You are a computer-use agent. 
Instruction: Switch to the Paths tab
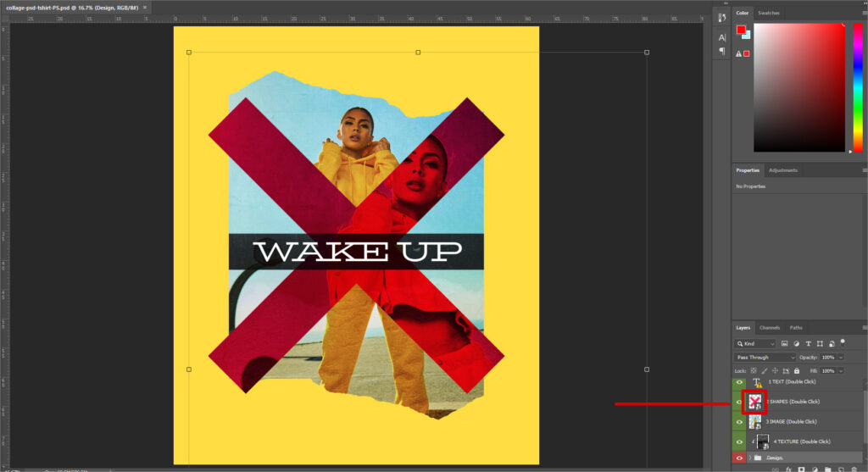[796, 328]
